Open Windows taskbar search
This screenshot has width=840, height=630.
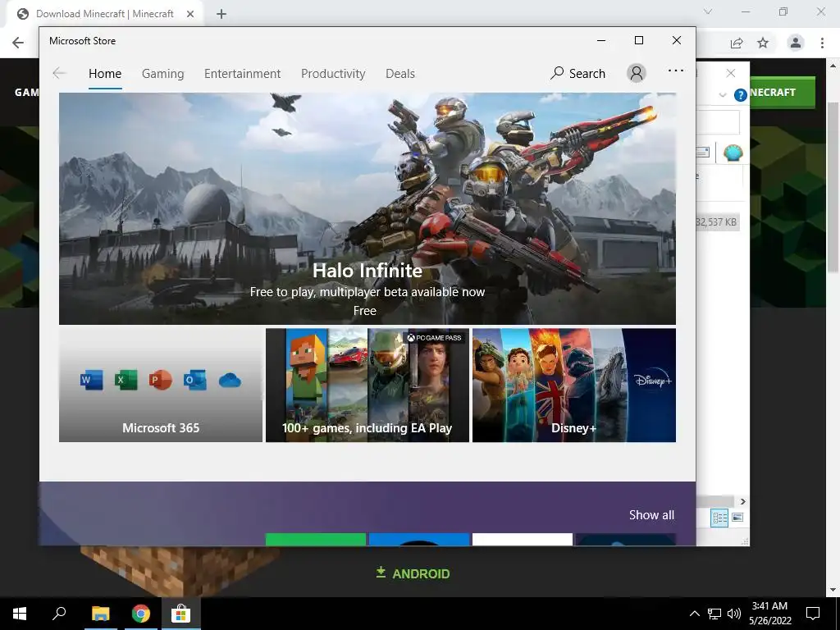pyautogui.click(x=59, y=614)
